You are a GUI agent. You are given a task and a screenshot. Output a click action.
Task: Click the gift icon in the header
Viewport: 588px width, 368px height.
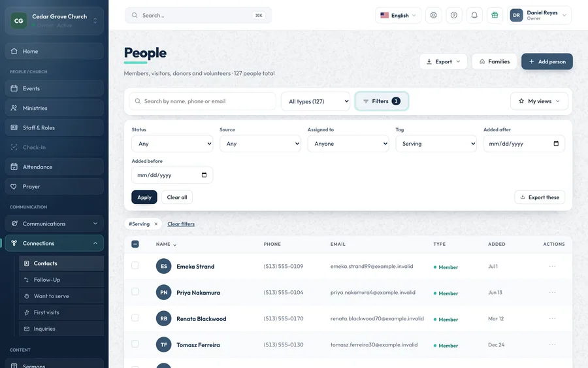(x=495, y=16)
